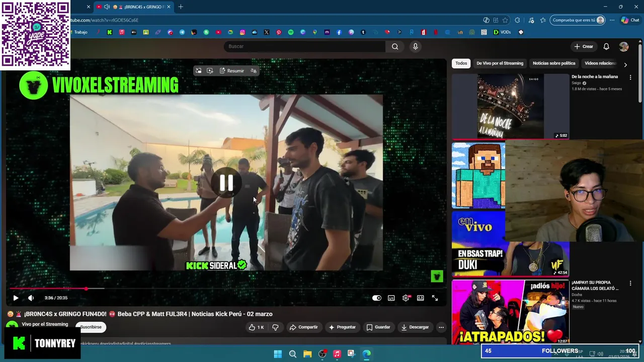Open the YouTube notifications bell
644x362 pixels.
click(x=606, y=46)
